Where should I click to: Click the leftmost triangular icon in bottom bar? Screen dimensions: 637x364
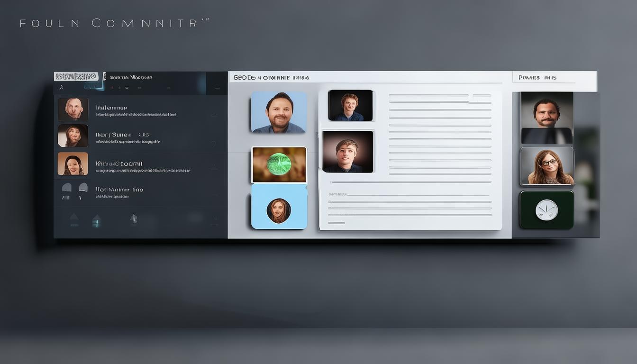(x=74, y=218)
